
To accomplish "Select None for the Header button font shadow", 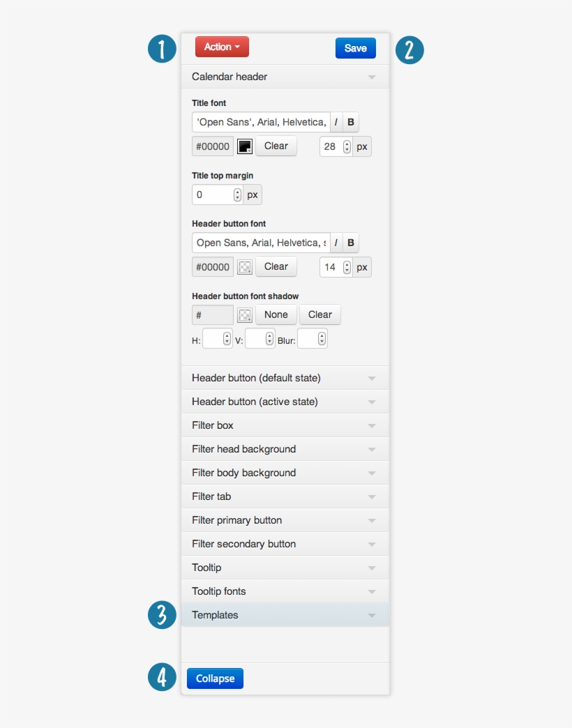I will click(x=276, y=314).
